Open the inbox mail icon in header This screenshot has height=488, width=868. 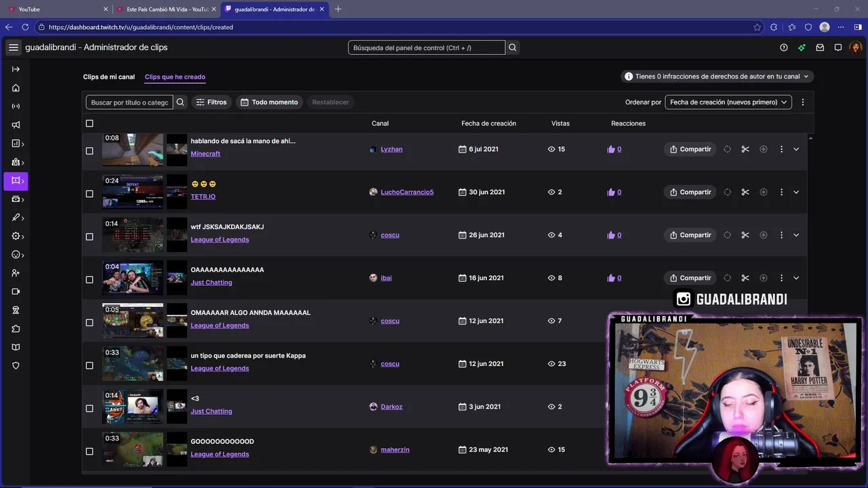coord(820,47)
